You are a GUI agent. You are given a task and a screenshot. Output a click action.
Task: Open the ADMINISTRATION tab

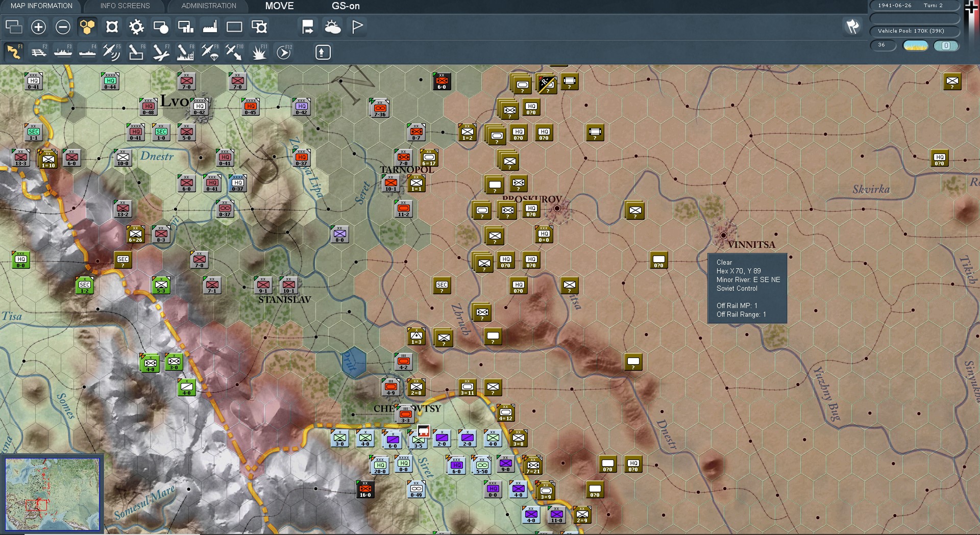pyautogui.click(x=209, y=6)
